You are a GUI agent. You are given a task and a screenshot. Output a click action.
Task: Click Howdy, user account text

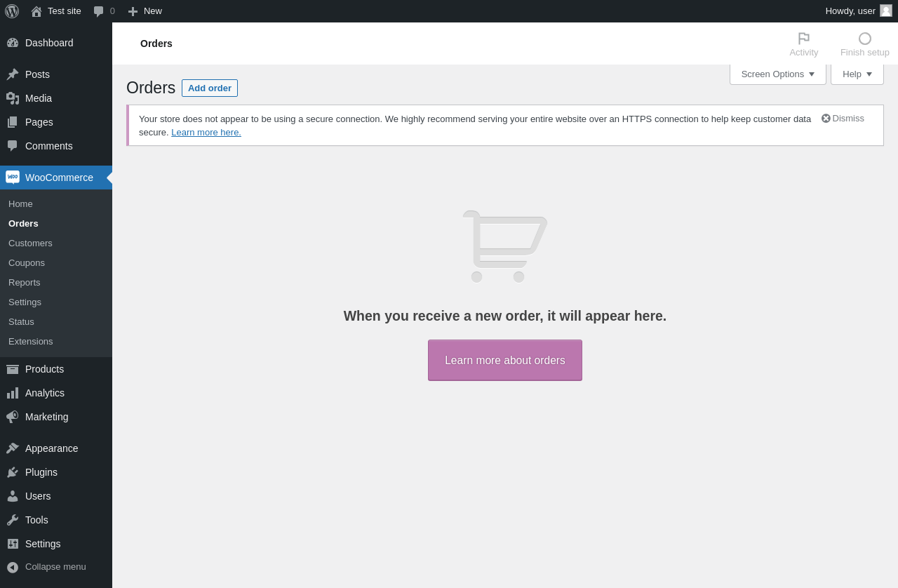[x=850, y=11]
